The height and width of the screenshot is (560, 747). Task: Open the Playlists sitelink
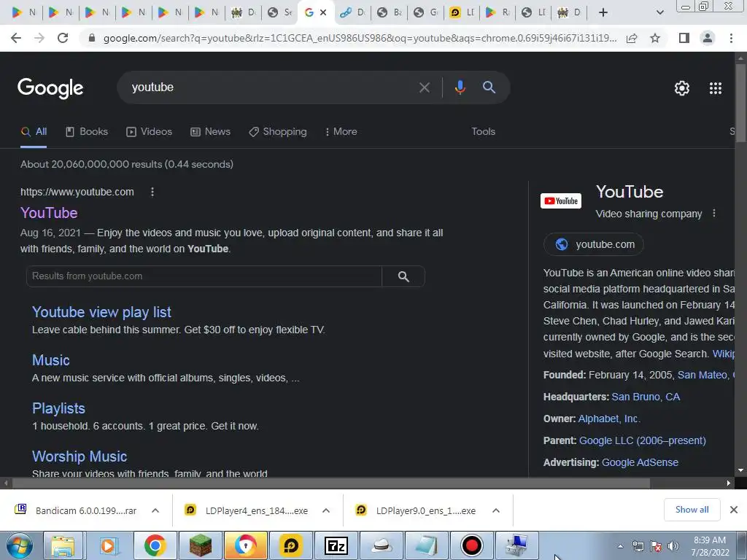[58, 408]
